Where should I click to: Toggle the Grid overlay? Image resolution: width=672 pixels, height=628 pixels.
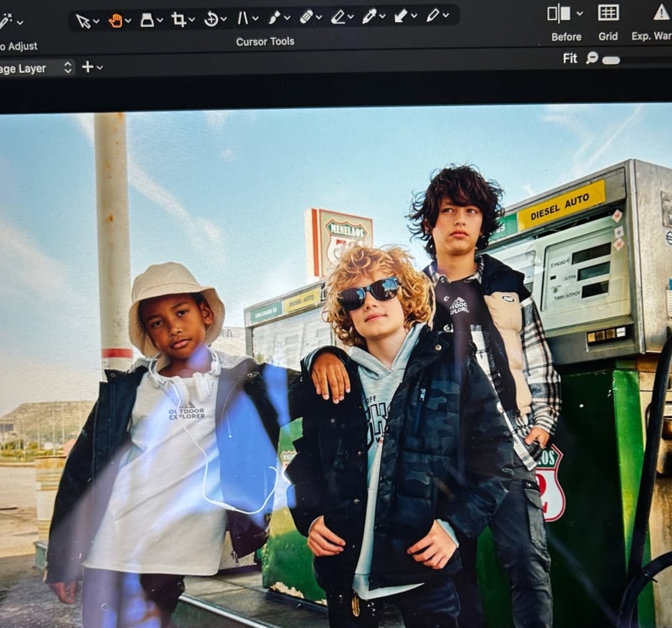608,12
